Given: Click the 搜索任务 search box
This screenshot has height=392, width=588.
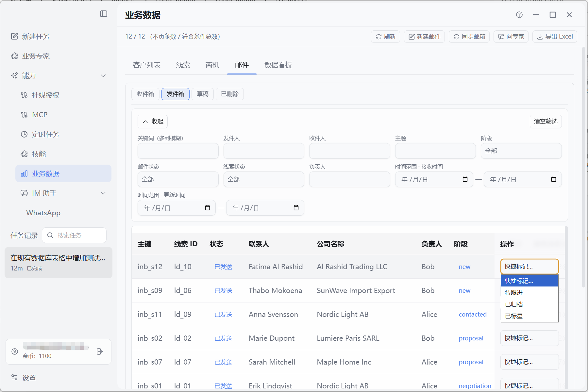Looking at the screenshot, I should (x=74, y=235).
